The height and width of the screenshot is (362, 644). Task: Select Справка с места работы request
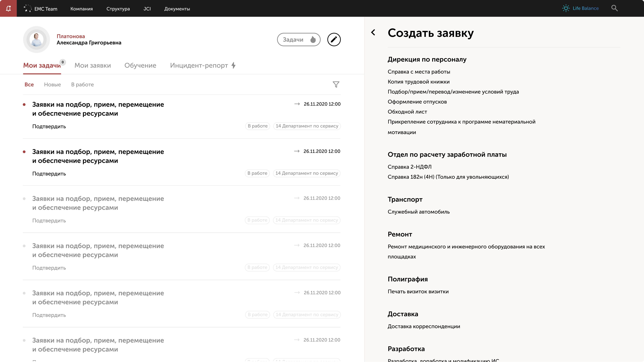tap(419, 72)
